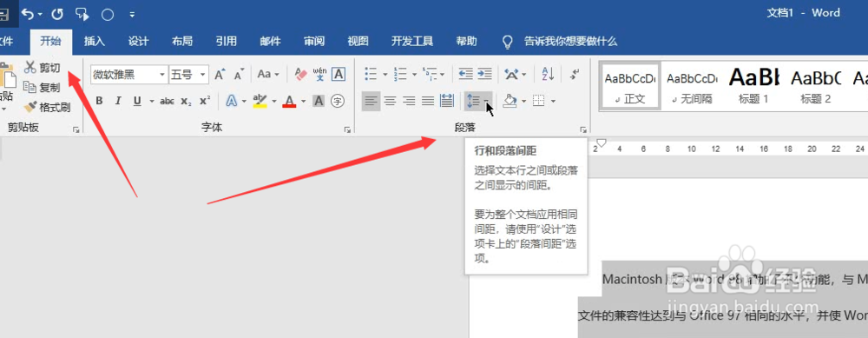Viewport: 868px width, 338px height.
Task: Open text effects with the glowing A icon
Action: point(232,101)
